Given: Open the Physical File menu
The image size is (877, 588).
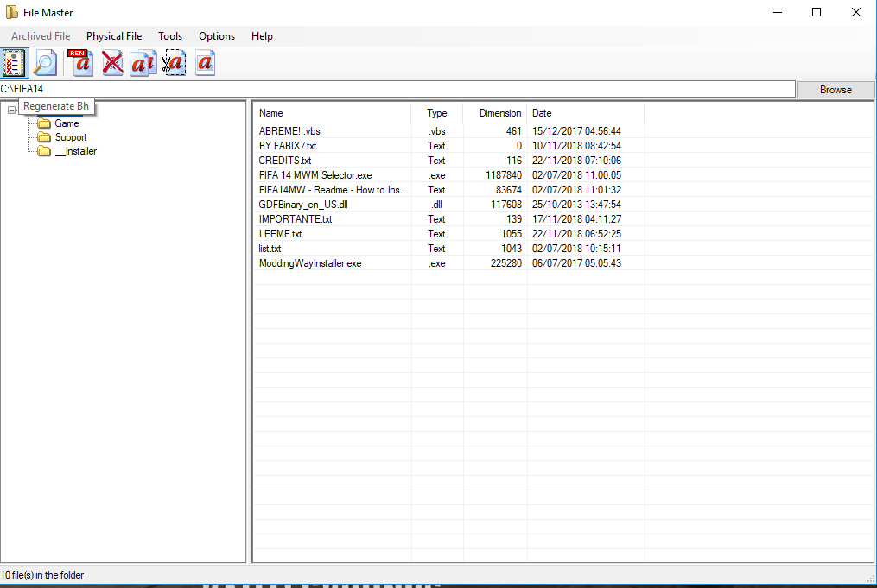Looking at the screenshot, I should coord(114,36).
